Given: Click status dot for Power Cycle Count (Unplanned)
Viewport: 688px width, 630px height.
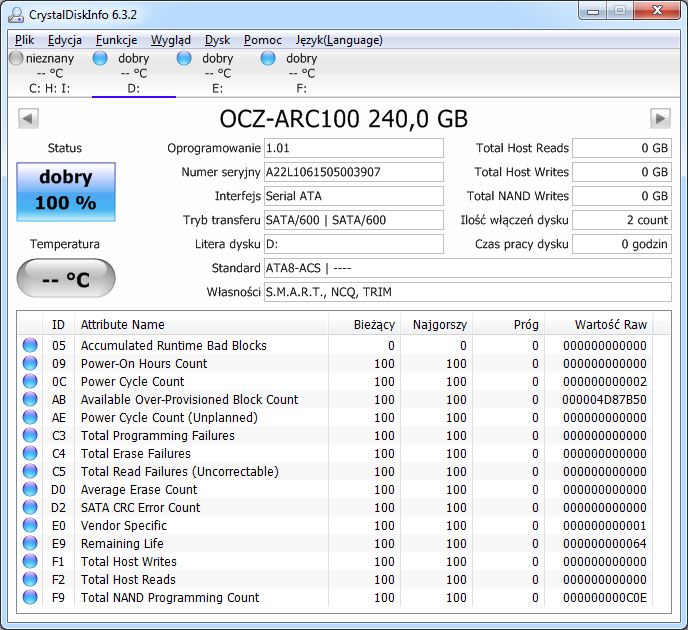Looking at the screenshot, I should (30, 417).
